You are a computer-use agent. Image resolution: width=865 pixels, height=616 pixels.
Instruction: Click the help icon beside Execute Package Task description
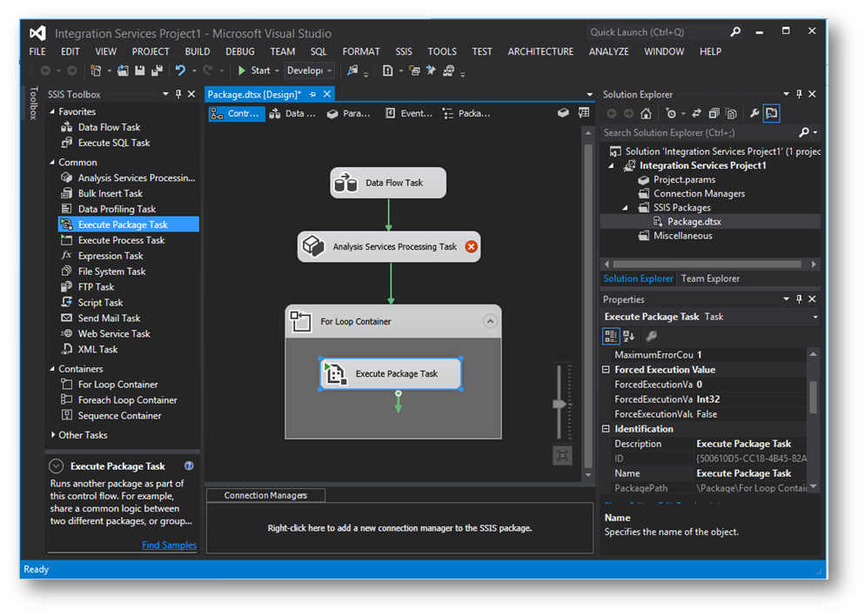(189, 466)
